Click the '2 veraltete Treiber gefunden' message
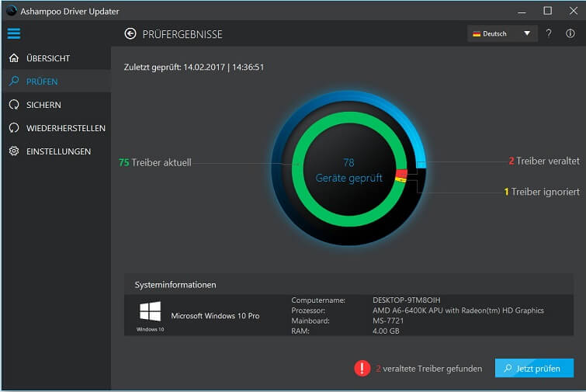This screenshot has width=586, height=392. click(428, 369)
